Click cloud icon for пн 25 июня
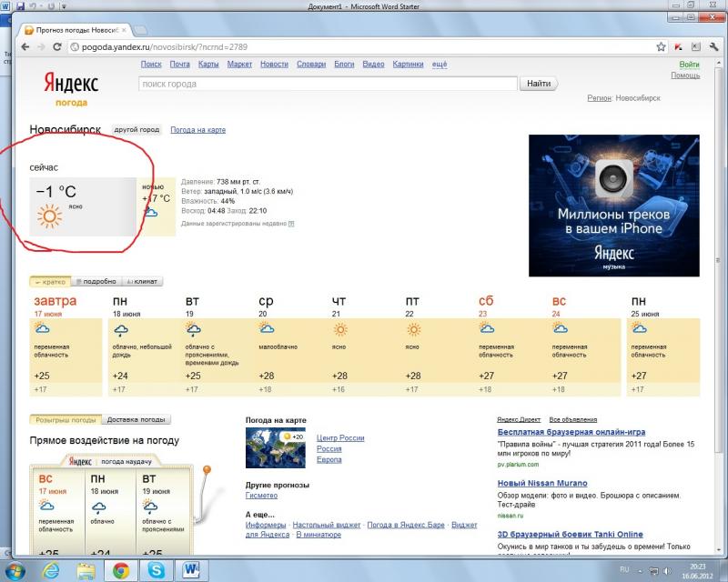Screen dimensions: 728x582 [x=639, y=328]
